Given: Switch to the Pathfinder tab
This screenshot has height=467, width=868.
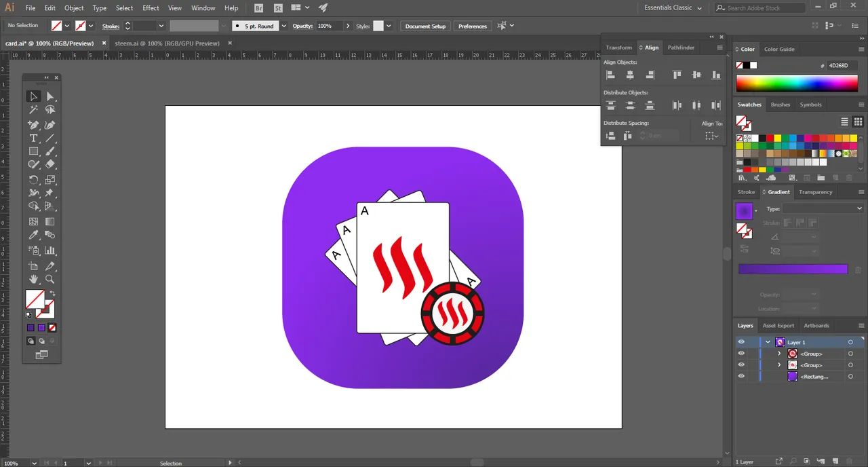Looking at the screenshot, I should coord(681,48).
